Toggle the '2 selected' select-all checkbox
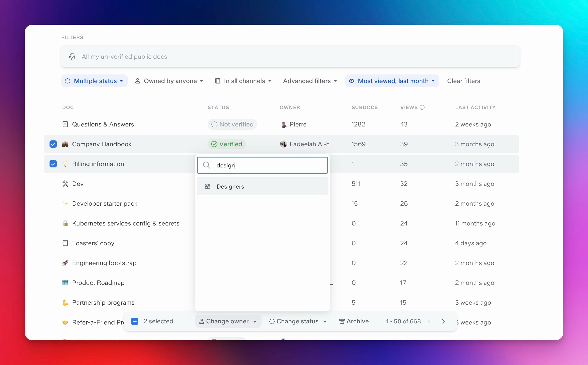588x365 pixels. 134,321
